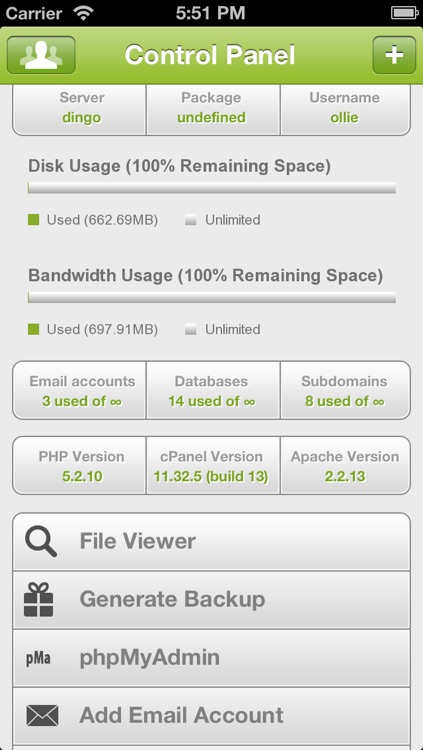This screenshot has height=750, width=423.
Task: Tap the battery indicator in status bar
Action: point(403,13)
